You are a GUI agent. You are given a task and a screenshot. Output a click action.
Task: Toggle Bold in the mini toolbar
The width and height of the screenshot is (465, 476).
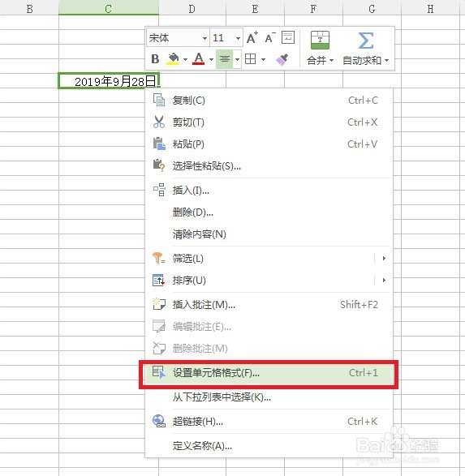tap(155, 58)
